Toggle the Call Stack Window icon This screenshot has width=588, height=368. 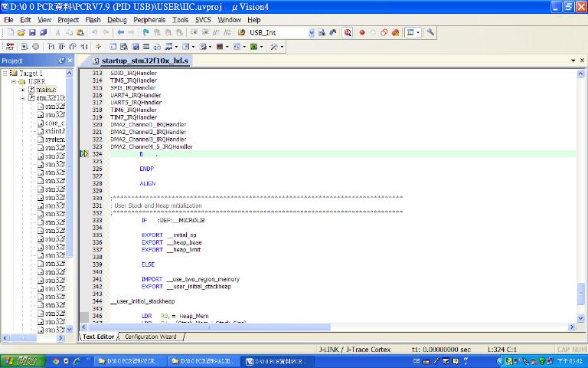point(157,47)
